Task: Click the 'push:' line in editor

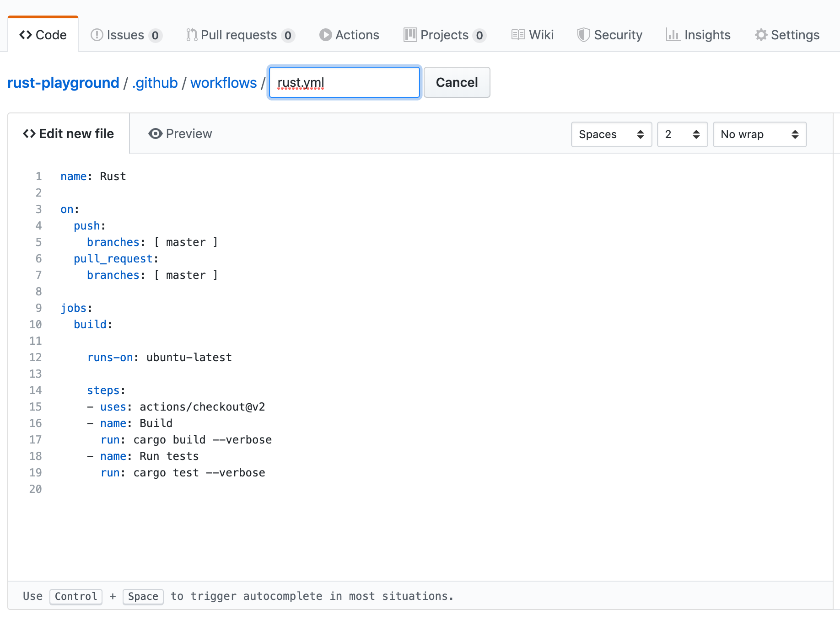Action: point(90,226)
